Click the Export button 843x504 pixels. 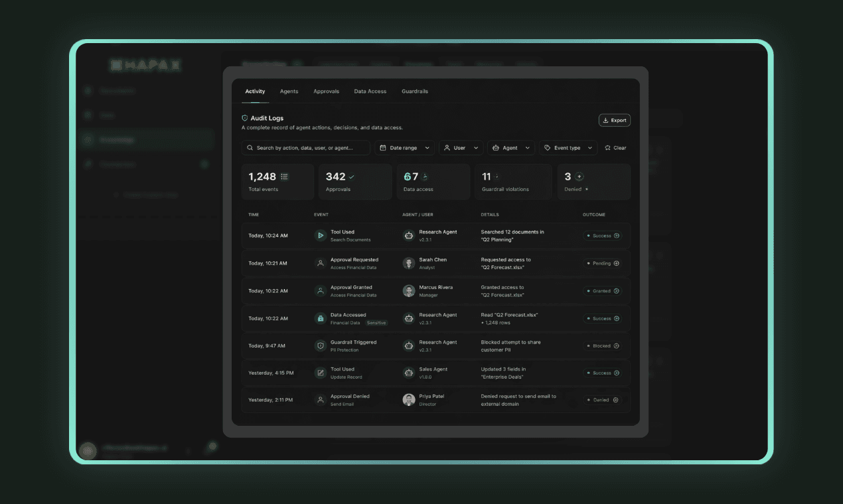click(x=614, y=120)
